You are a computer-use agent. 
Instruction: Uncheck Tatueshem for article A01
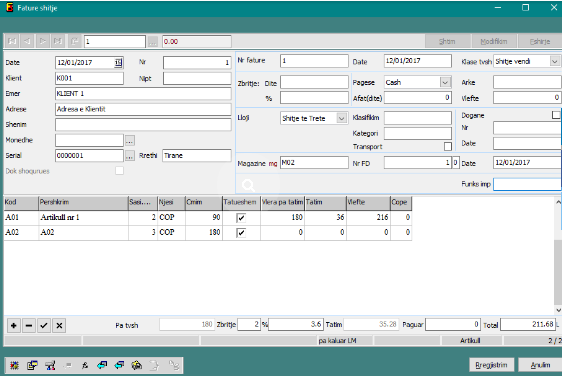click(x=241, y=218)
